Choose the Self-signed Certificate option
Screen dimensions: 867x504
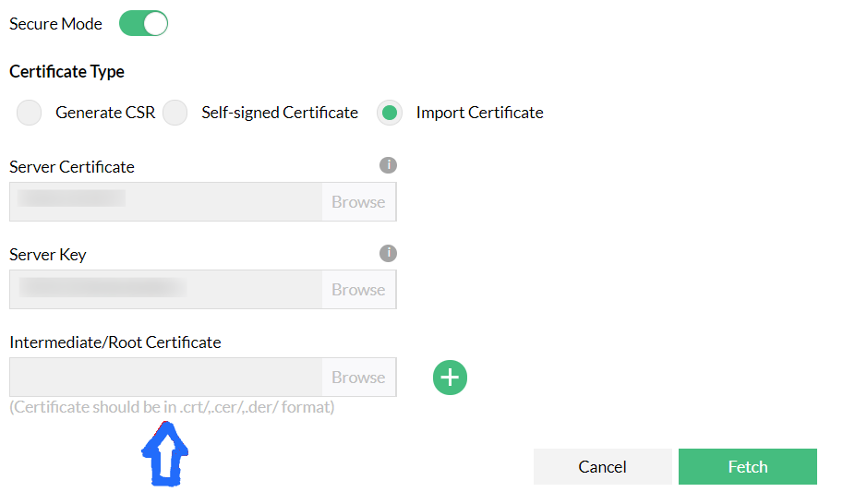pyautogui.click(x=175, y=113)
